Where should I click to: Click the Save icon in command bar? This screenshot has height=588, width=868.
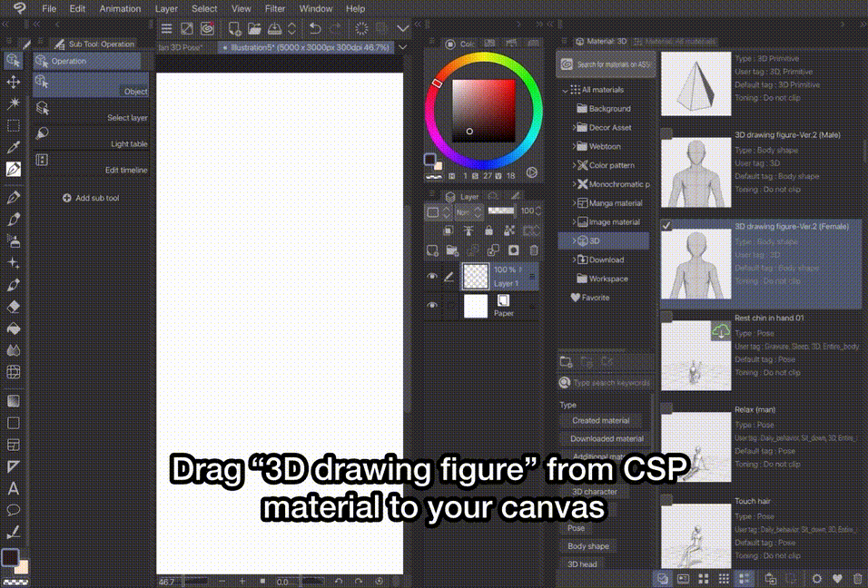[274, 28]
